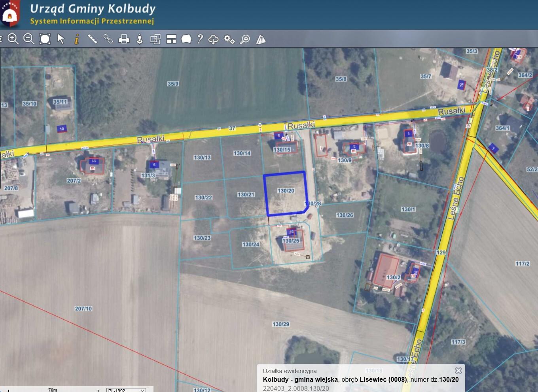Viewport: 538px width, 392px height.
Task: Click parcel label 117/2
Action: coord(522,264)
